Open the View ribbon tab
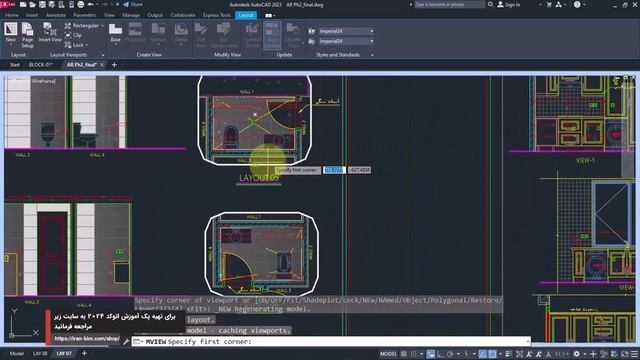 click(109, 15)
